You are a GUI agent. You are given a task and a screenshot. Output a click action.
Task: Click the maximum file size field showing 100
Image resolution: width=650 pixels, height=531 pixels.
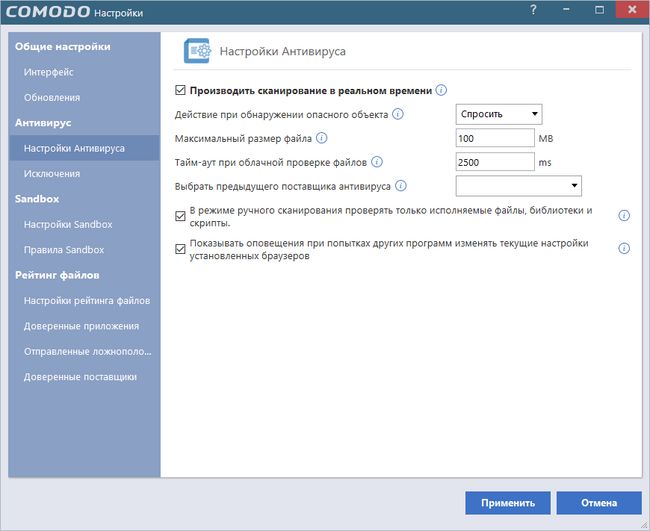[x=495, y=138]
